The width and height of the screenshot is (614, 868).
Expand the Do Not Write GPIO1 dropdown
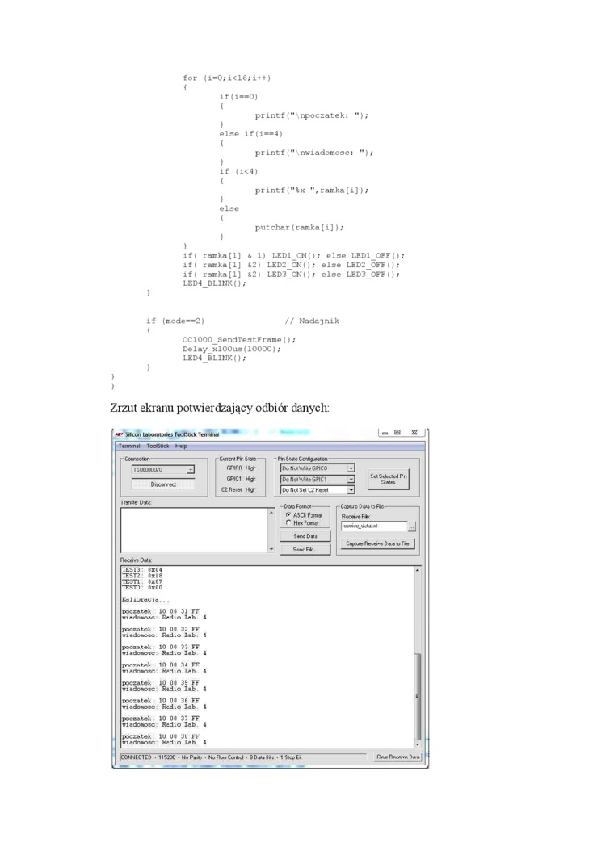click(351, 479)
